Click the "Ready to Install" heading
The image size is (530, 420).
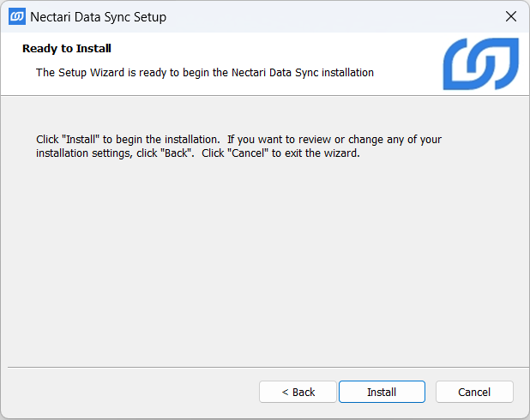[x=67, y=49]
